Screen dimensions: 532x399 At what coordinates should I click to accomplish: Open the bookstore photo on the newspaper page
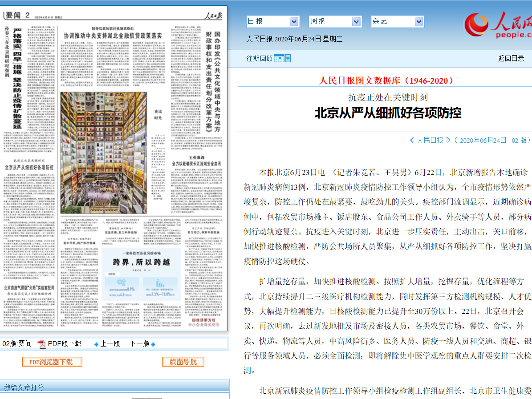click(x=104, y=153)
